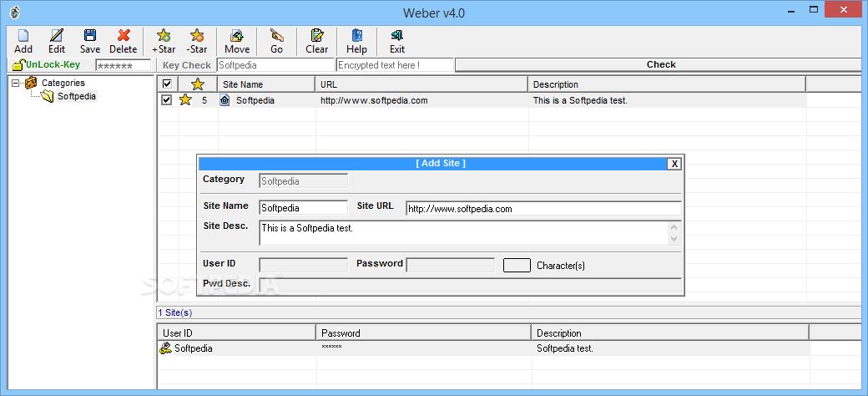Viewport: 868px width, 396px height.
Task: Click the Site URL input field
Action: click(543, 208)
